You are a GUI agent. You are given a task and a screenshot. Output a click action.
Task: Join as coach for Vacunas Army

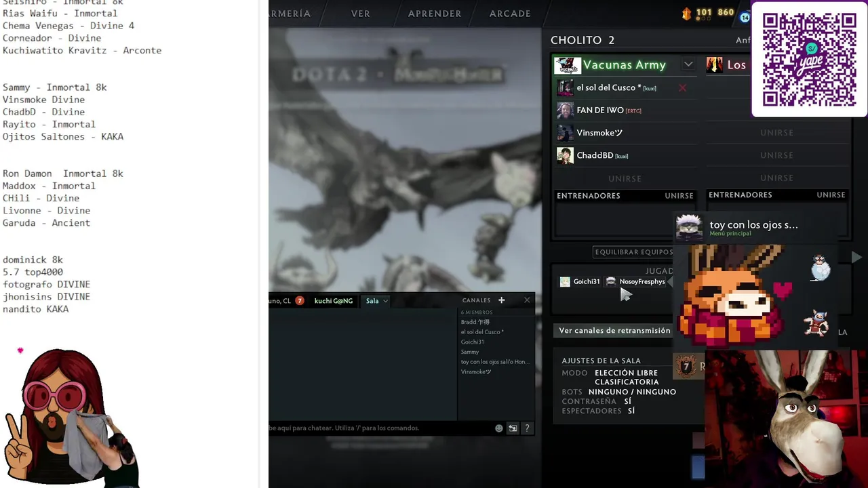[x=679, y=195]
